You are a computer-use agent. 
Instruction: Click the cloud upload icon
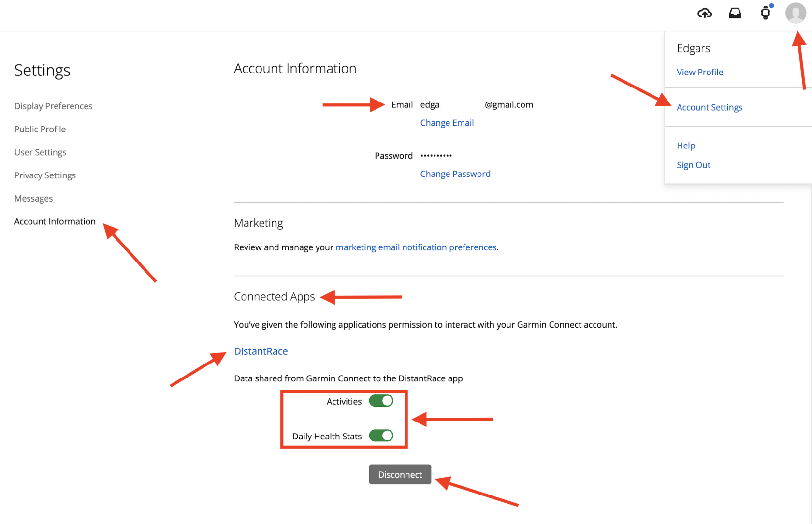[705, 13]
